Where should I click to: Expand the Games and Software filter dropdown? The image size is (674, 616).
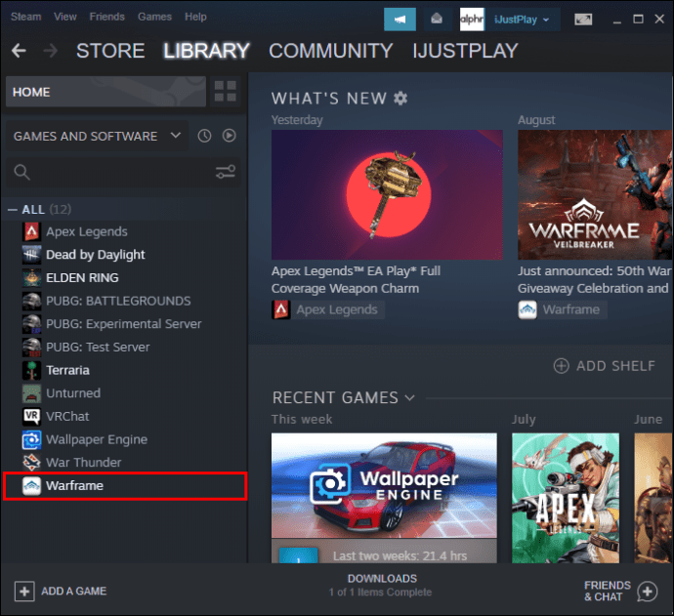point(97,136)
